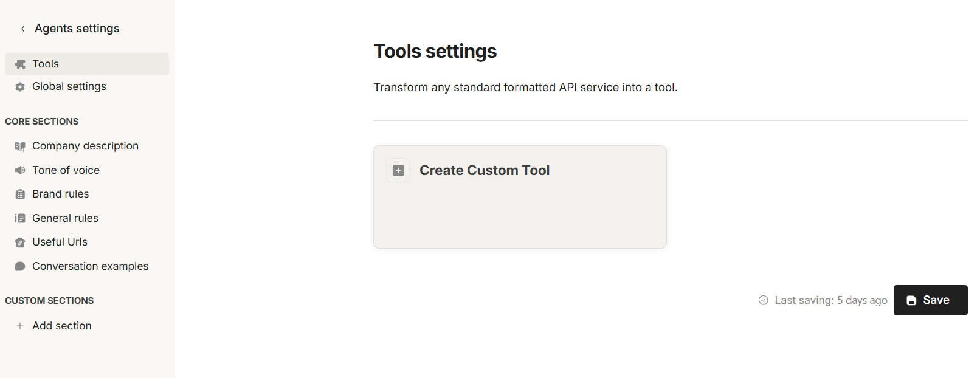Open the Global settings menu item

[69, 86]
